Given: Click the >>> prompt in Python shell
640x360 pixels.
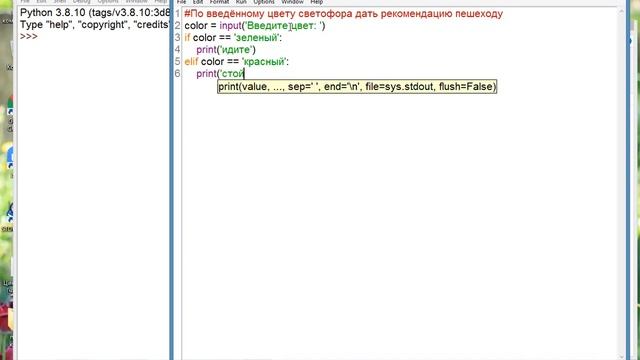Looking at the screenshot, I should pyautogui.click(x=29, y=36).
